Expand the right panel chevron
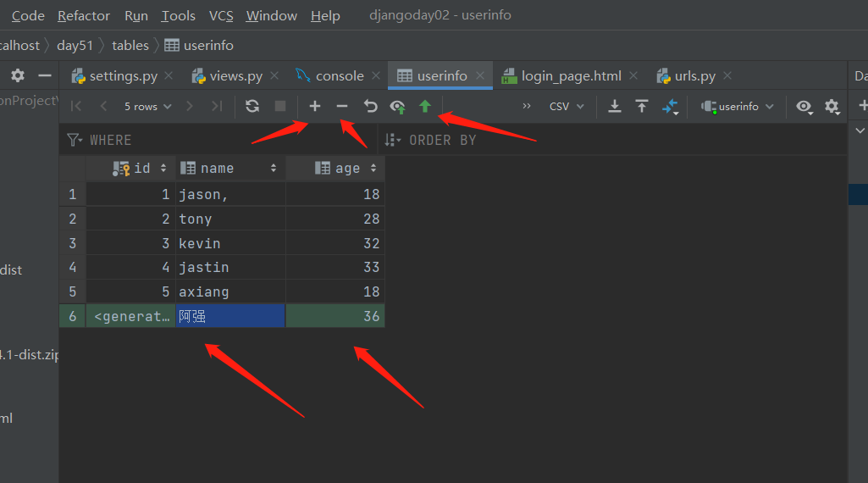Viewport: 868px width, 483px height. 860,130
